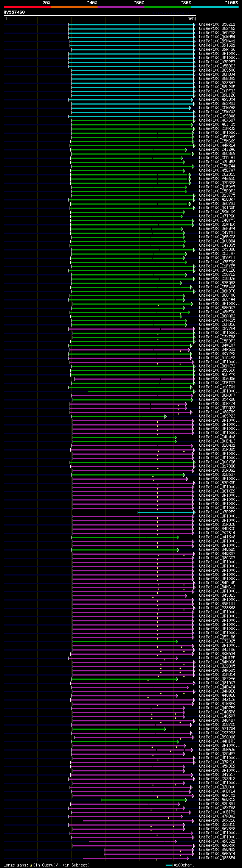Click the purple ~60% identity legend bar

(121, 7)
